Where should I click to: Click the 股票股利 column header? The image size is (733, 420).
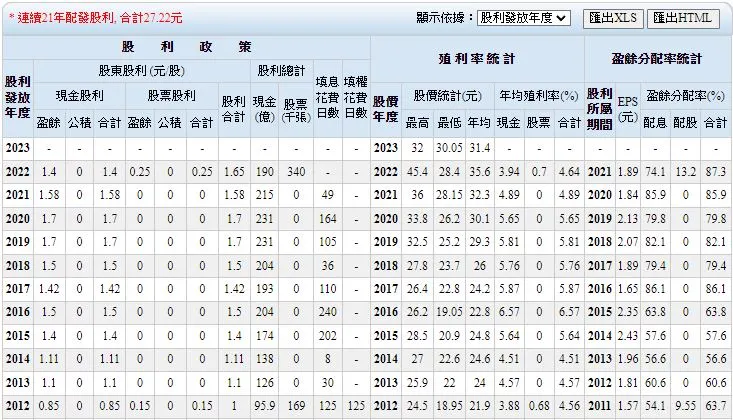point(172,96)
